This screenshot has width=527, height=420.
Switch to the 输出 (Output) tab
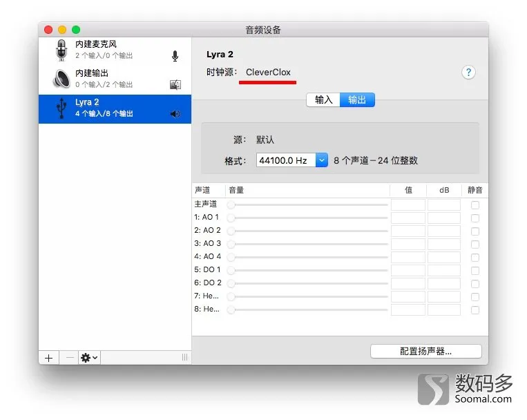pos(357,100)
